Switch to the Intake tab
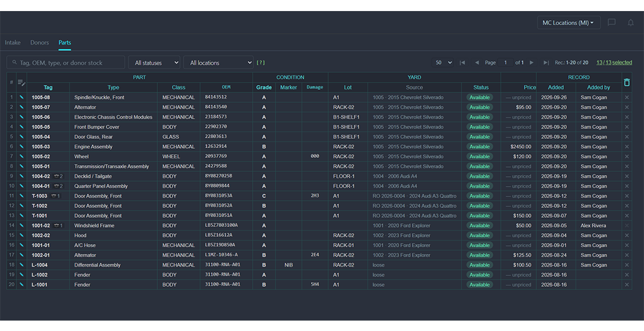 tap(12, 42)
